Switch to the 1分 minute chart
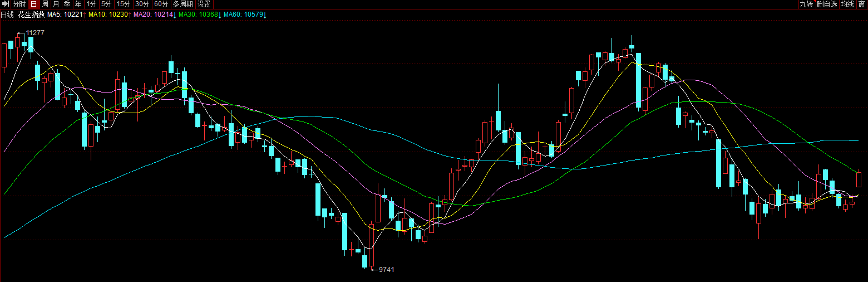 pos(92,4)
